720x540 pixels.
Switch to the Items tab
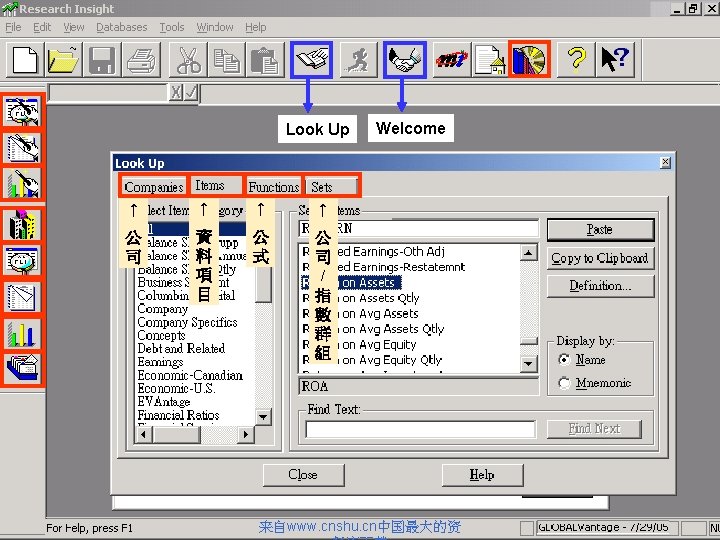pos(215,185)
